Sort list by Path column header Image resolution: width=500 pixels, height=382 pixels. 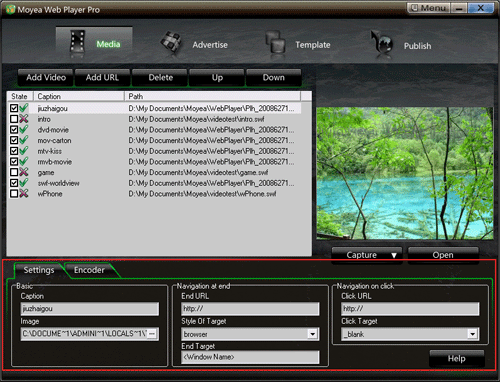coord(213,96)
